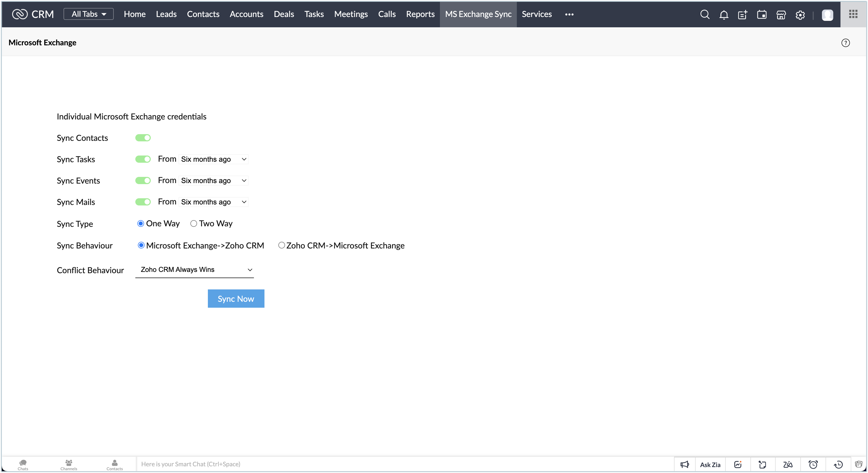
Task: Click the calendar icon in header
Action: pos(761,14)
